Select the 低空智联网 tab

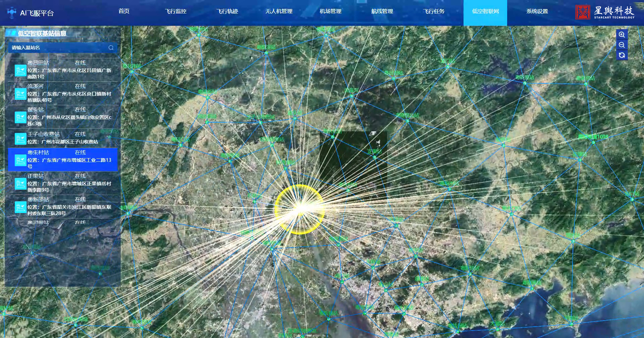(485, 12)
